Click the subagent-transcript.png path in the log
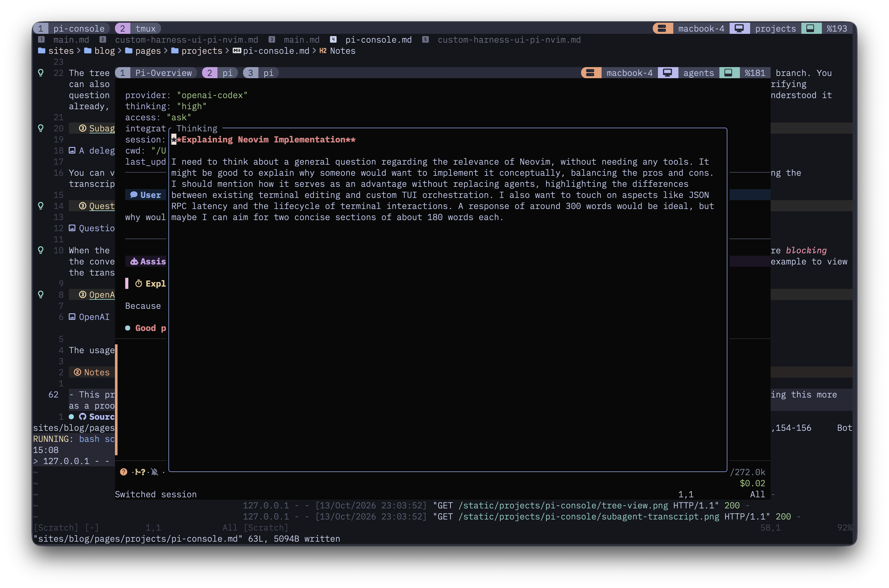This screenshot has width=889, height=588. point(589,517)
